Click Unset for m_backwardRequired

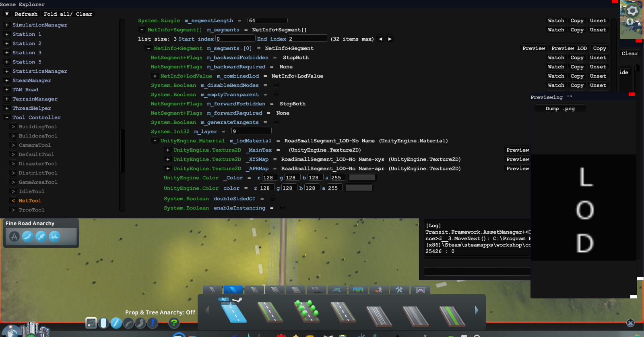point(598,67)
